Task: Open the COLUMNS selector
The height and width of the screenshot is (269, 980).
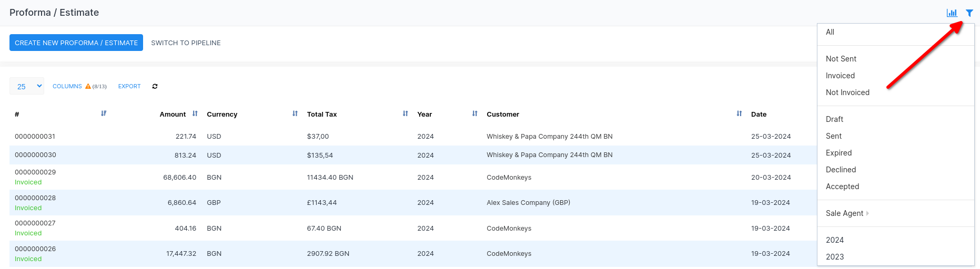Action: click(67, 86)
